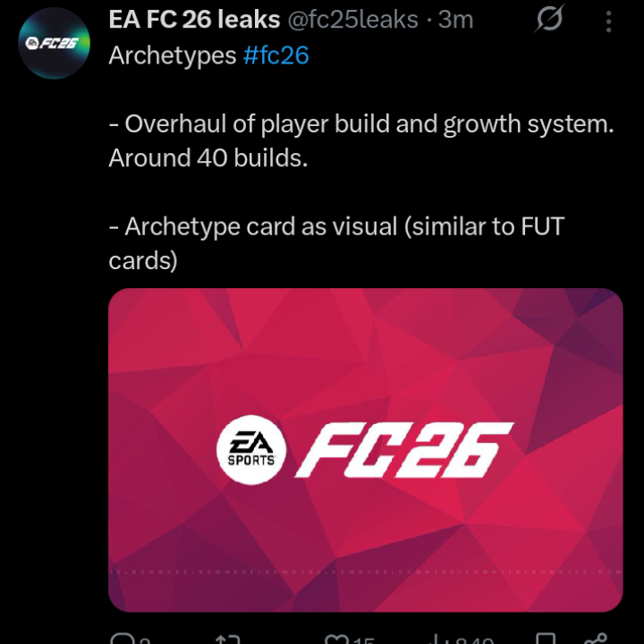View the like count next to heart
Image resolution: width=644 pixels, height=644 pixels.
click(x=363, y=640)
